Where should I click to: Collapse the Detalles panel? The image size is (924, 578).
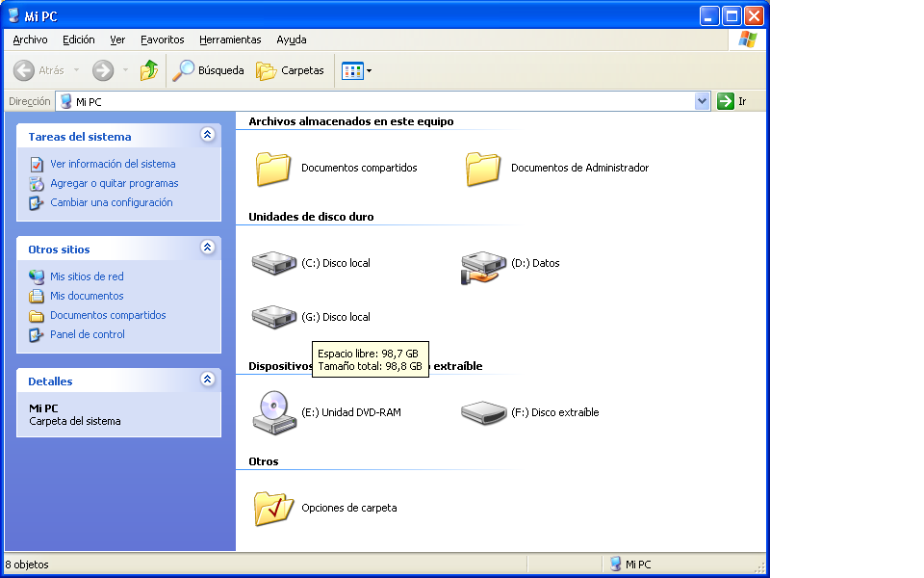(x=208, y=380)
